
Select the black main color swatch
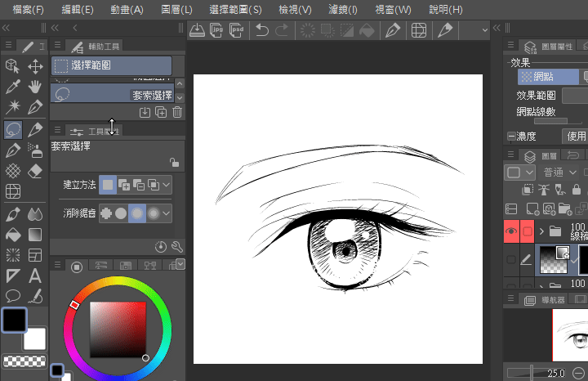pyautogui.click(x=14, y=320)
